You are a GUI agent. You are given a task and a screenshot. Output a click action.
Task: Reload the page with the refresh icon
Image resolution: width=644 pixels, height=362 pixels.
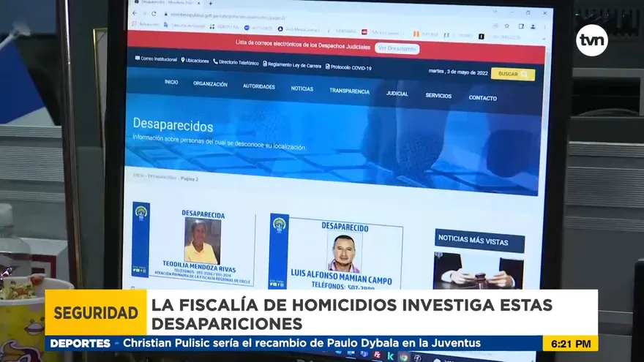(x=154, y=14)
